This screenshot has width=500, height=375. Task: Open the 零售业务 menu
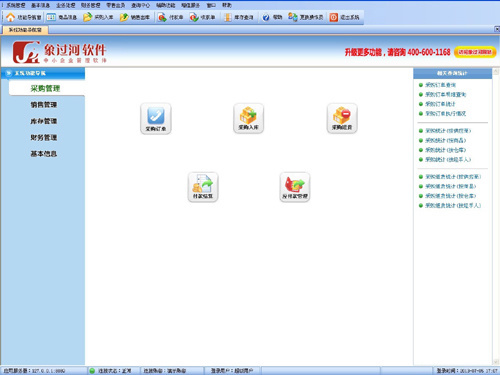[x=116, y=5]
